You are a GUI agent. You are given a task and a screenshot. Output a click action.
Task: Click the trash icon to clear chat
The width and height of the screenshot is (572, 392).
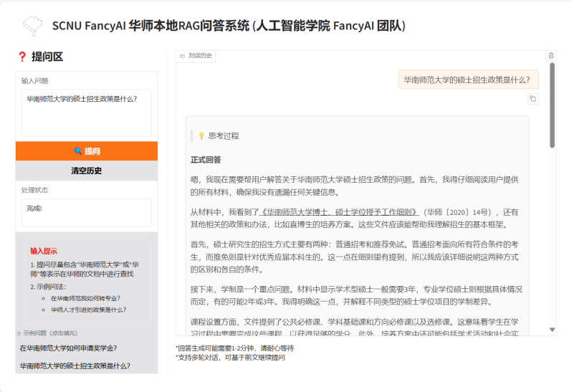[551, 55]
